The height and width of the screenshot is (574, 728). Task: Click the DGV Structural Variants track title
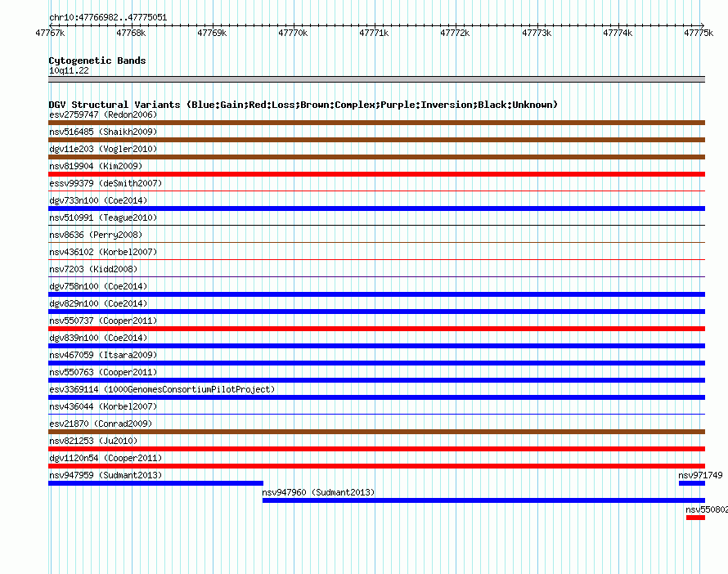(303, 105)
